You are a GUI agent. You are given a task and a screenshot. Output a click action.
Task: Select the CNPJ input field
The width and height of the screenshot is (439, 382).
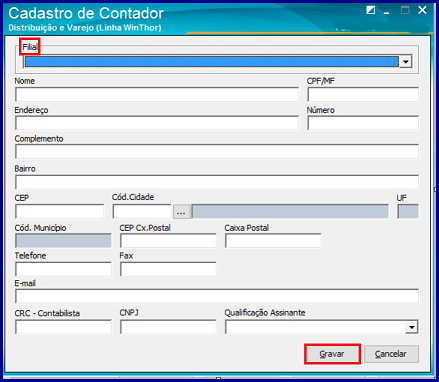coord(168,327)
